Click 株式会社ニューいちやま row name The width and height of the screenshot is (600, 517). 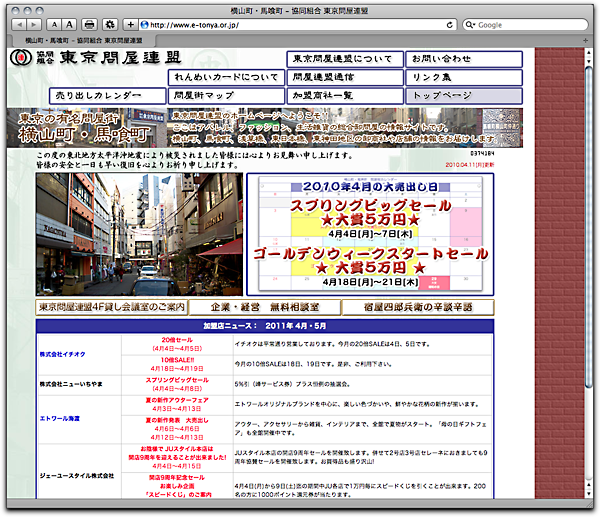pos(71,384)
